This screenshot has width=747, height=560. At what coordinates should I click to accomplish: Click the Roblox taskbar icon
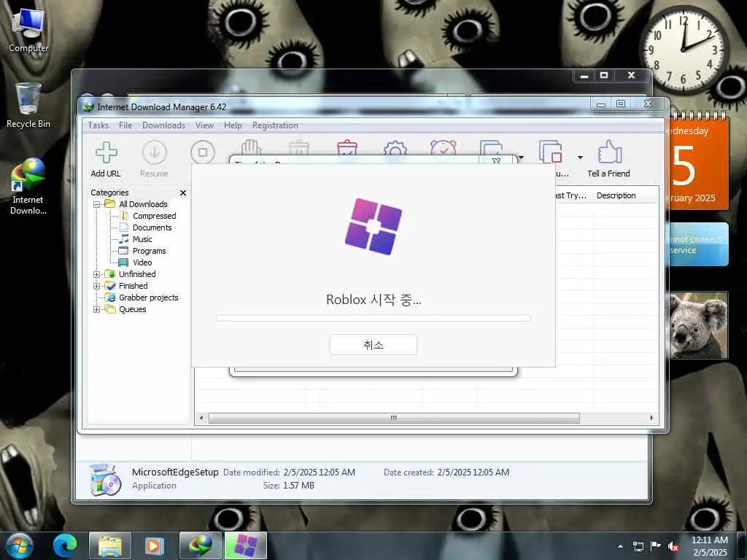coord(245,545)
